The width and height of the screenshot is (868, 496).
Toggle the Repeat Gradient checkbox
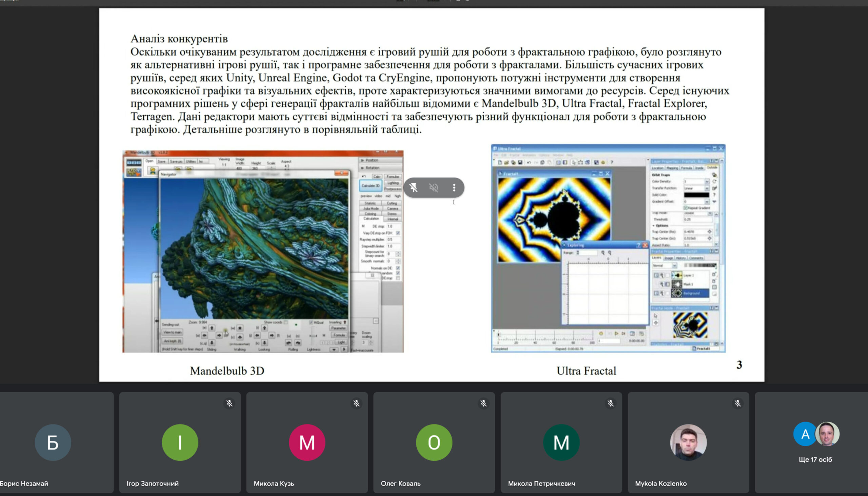tap(685, 208)
